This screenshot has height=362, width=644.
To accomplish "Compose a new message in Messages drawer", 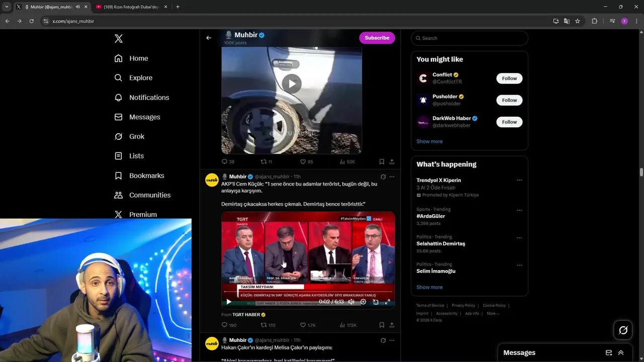I will pyautogui.click(x=609, y=353).
